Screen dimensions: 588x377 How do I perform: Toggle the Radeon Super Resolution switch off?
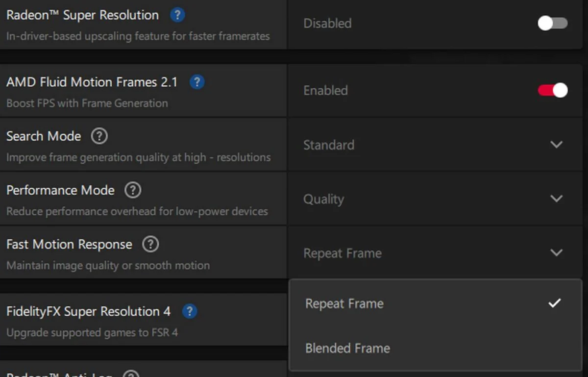pyautogui.click(x=552, y=23)
